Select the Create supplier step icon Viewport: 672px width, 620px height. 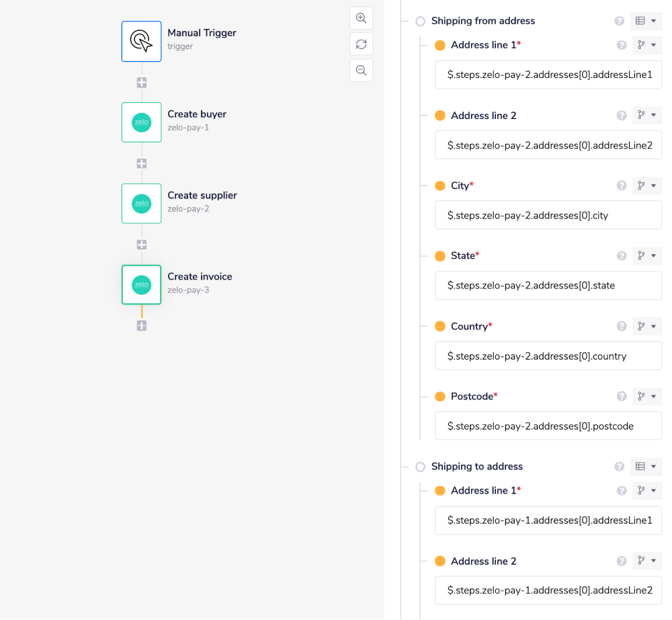pos(141,204)
